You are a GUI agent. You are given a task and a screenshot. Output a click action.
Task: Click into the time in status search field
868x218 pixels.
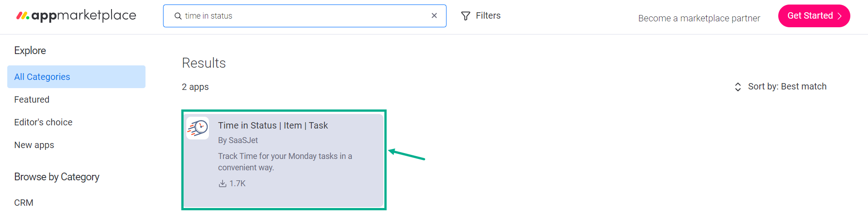tap(305, 16)
